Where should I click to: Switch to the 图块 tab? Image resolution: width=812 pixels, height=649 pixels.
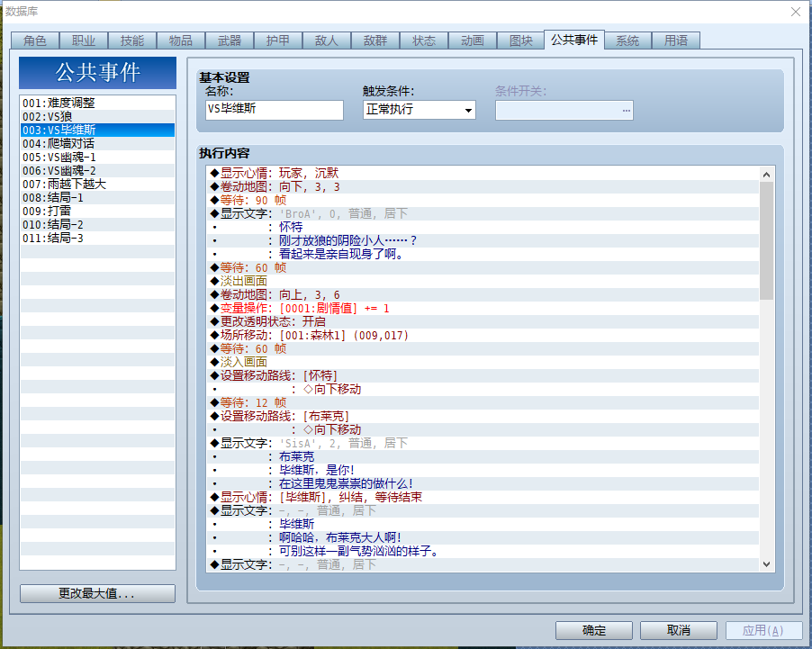(521, 41)
